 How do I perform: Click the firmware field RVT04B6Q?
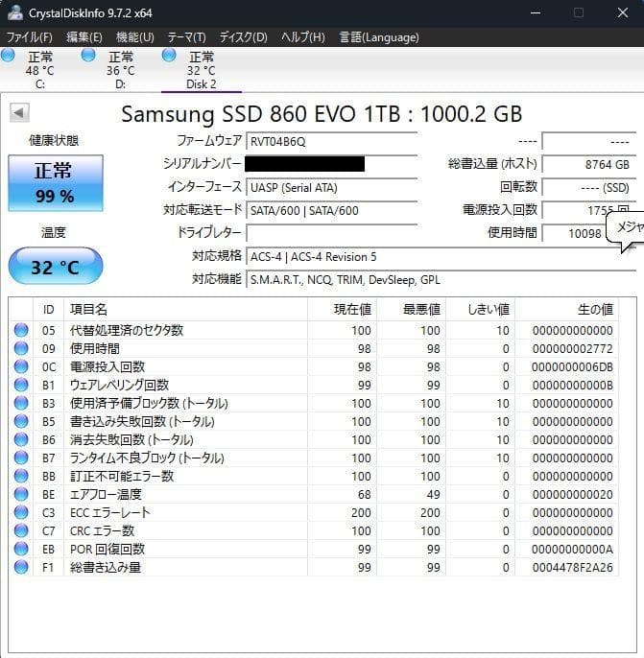coord(332,141)
